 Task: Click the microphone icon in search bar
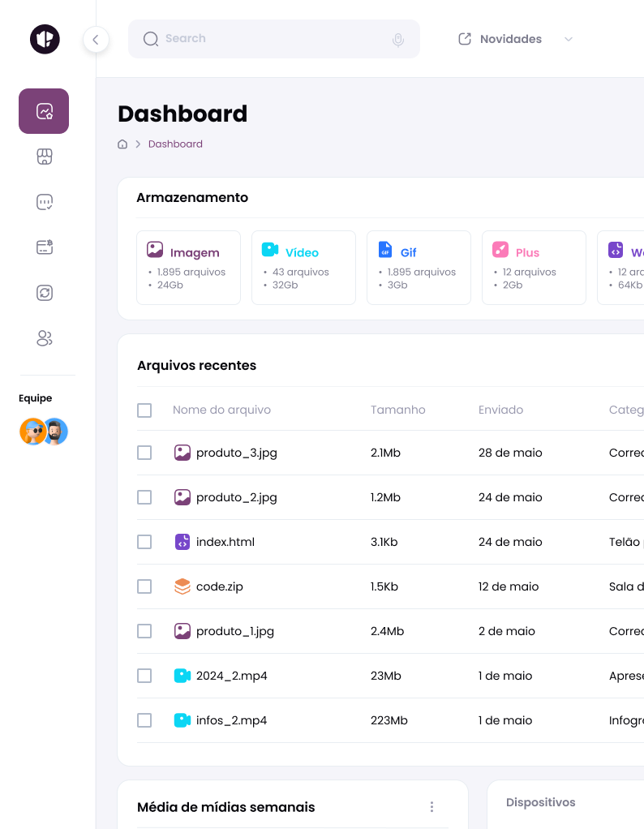pos(397,39)
